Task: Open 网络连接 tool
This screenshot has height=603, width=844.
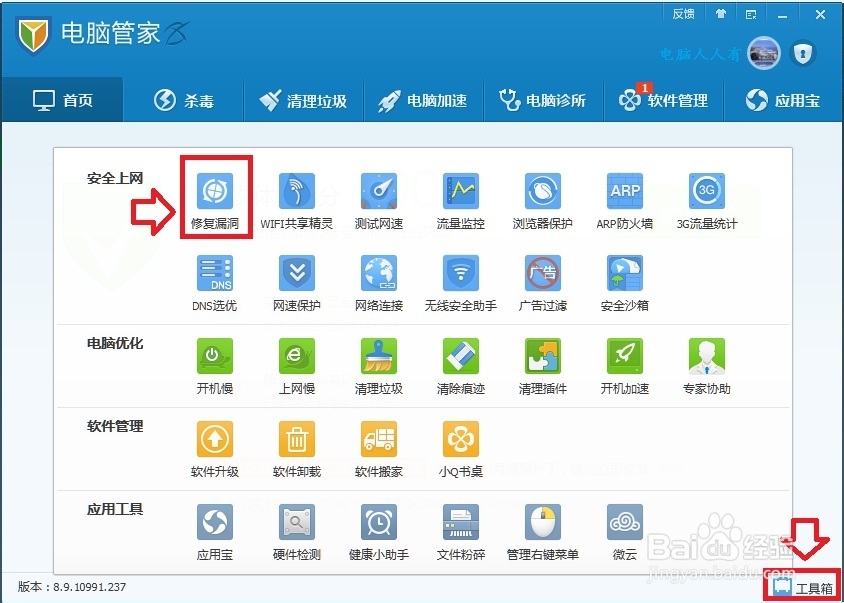Action: 379,283
